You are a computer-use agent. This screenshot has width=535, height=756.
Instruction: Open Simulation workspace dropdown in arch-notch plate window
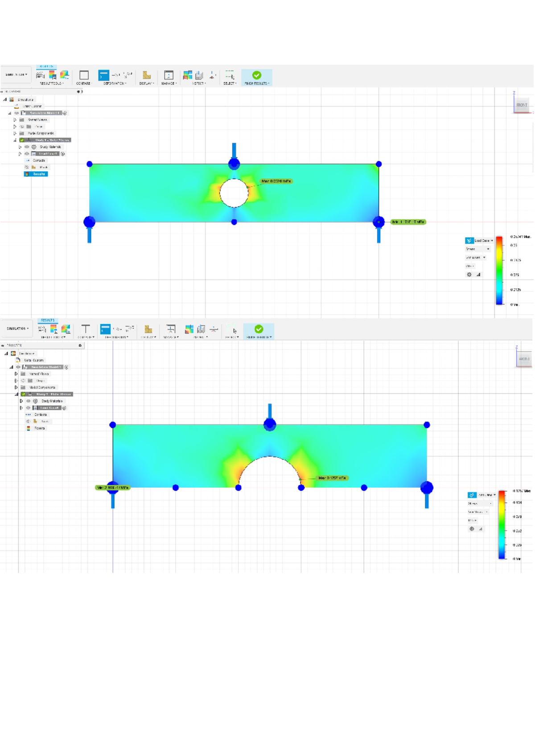[17, 329]
